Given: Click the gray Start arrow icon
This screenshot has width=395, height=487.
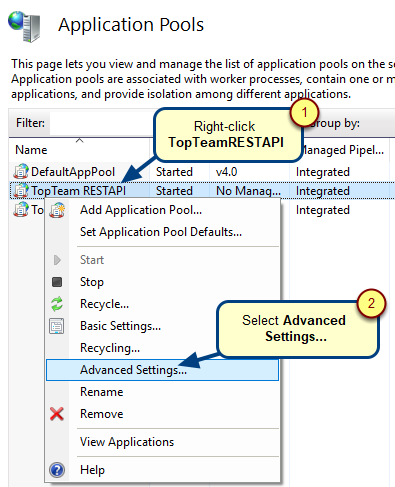Looking at the screenshot, I should pyautogui.click(x=57, y=260).
